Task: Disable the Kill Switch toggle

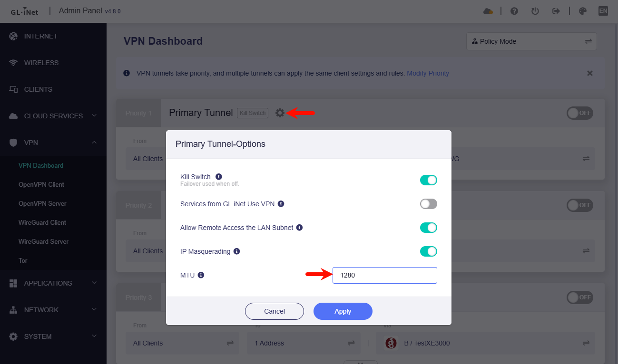Action: pos(429,180)
